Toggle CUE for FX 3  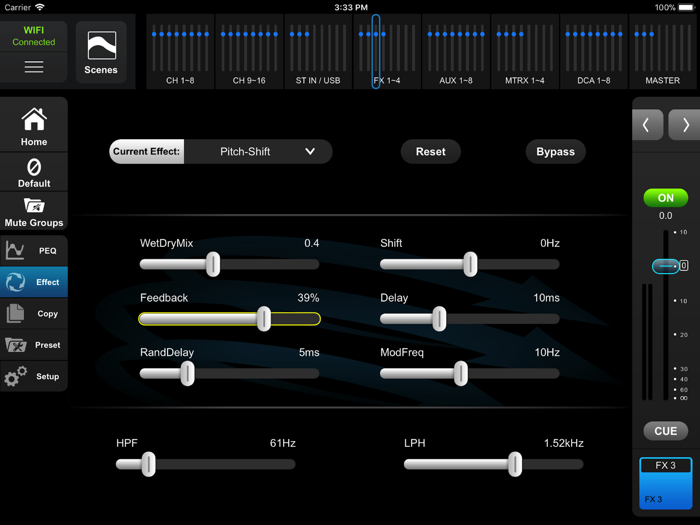[x=665, y=431]
